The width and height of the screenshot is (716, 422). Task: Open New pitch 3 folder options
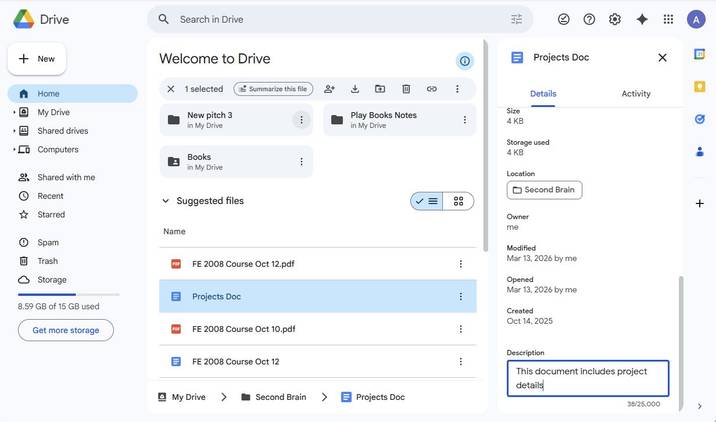301,120
